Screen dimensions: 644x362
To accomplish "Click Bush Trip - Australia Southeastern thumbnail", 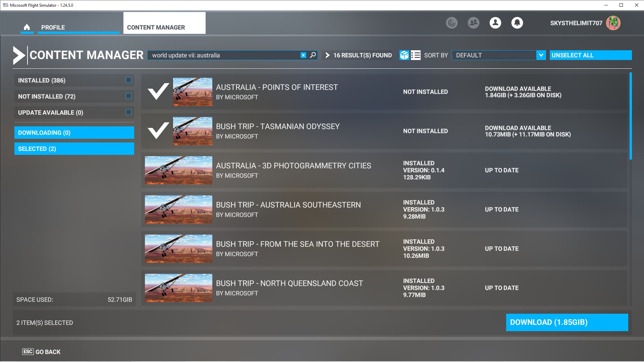I will (x=178, y=209).
